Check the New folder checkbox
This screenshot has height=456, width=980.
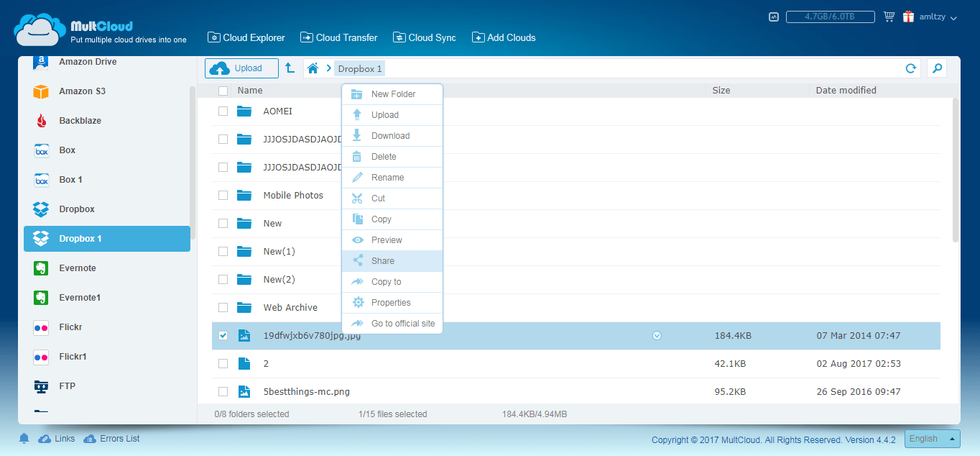point(223,224)
